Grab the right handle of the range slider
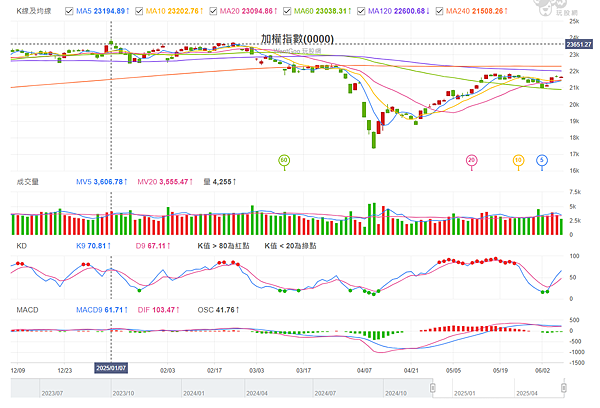Image resolution: width=600 pixels, height=408 pixels. (x=564, y=388)
